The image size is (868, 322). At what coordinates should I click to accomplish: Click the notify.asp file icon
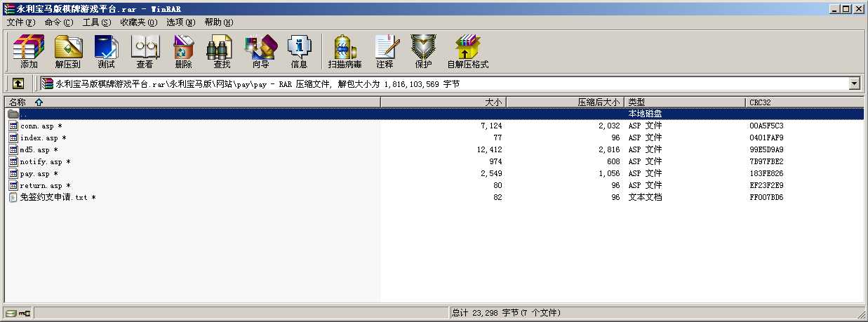click(13, 161)
